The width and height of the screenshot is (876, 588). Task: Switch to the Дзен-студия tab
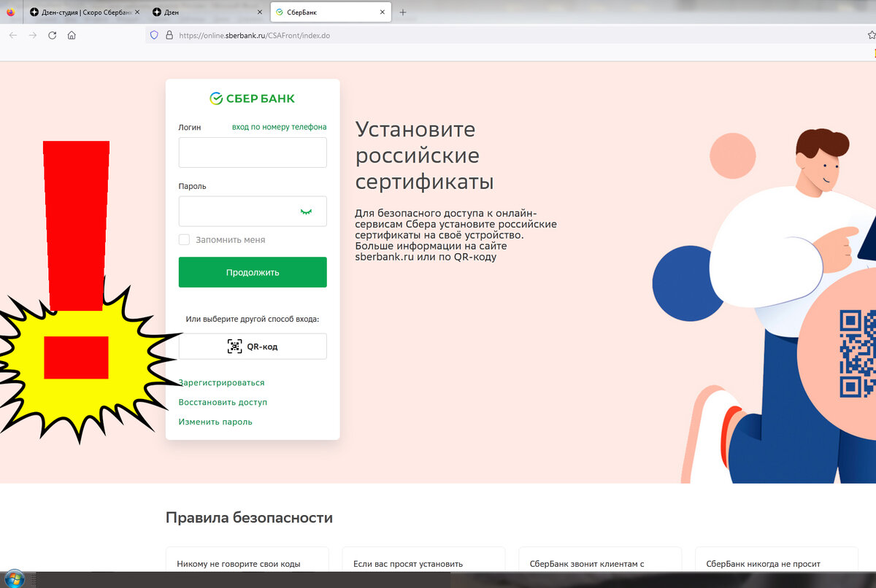[x=83, y=12]
